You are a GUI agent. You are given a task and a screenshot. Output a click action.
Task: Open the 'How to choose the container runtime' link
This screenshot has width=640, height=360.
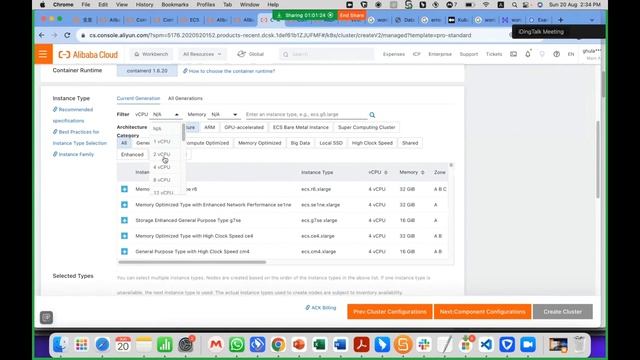229,71
